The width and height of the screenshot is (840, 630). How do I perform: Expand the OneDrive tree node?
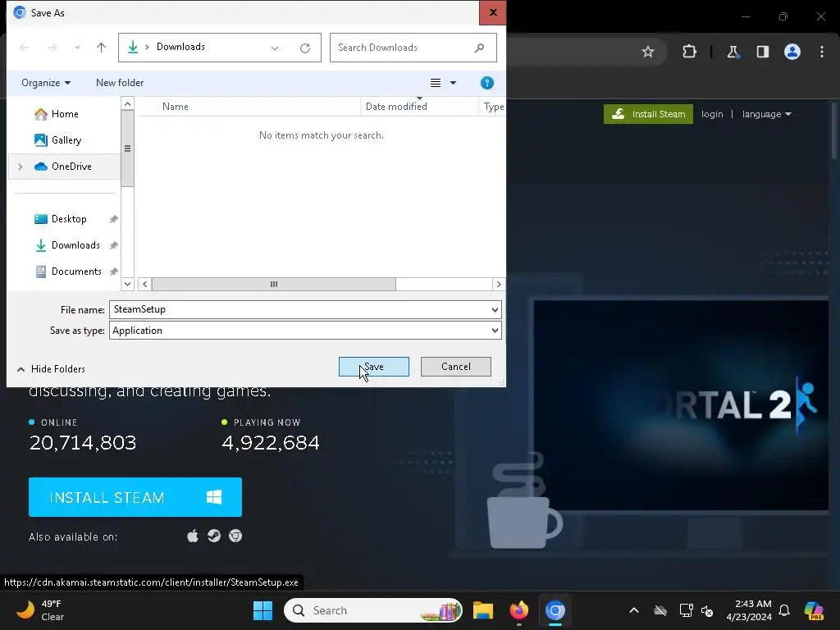click(x=21, y=167)
